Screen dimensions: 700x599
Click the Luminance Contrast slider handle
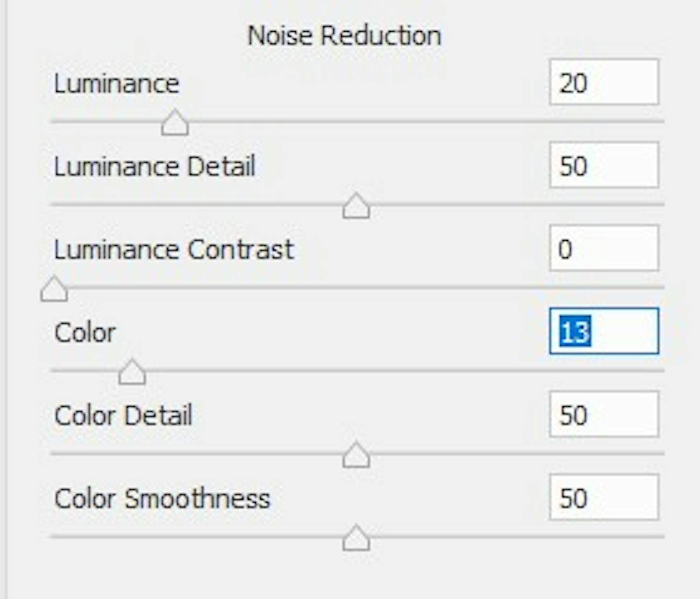pyautogui.click(x=54, y=288)
